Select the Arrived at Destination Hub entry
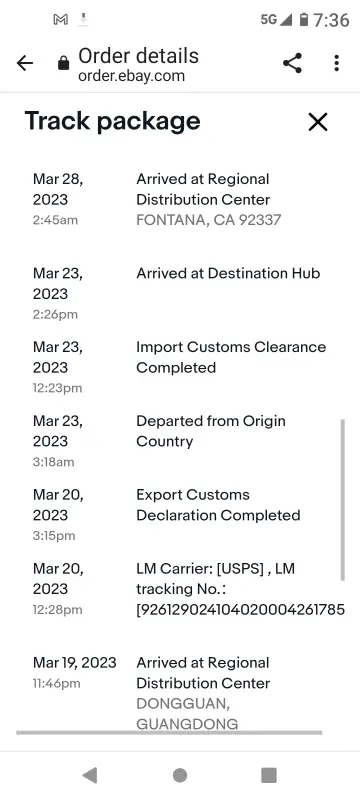 pos(228,273)
